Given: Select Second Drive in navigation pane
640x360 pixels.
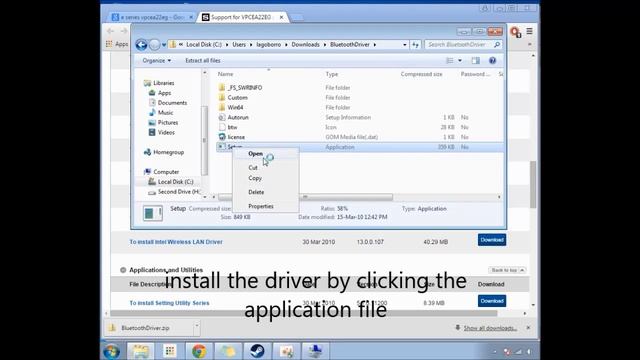Looking at the screenshot, I should pos(179,191).
